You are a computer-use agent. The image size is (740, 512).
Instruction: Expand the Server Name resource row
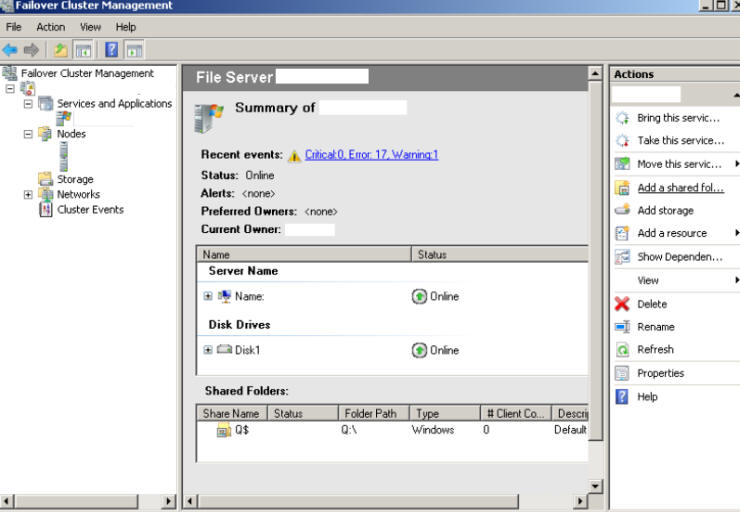coord(208,296)
